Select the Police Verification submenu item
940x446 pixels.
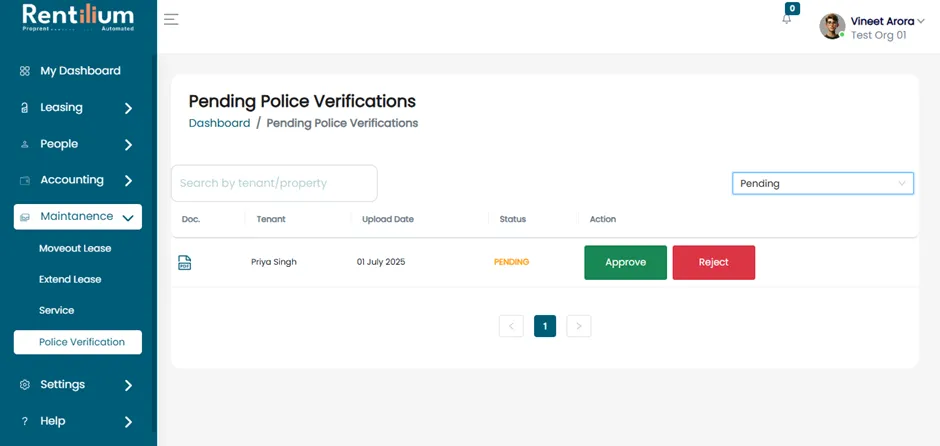[x=78, y=342]
